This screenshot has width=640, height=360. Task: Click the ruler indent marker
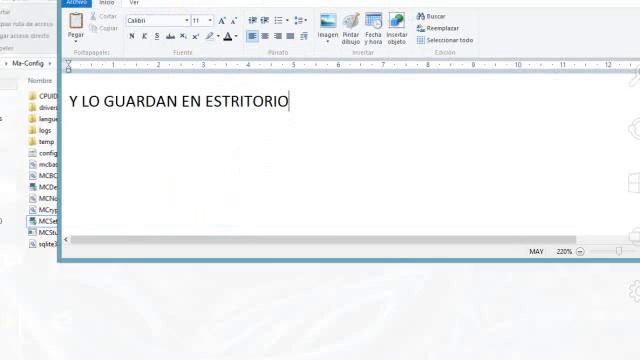[69, 66]
